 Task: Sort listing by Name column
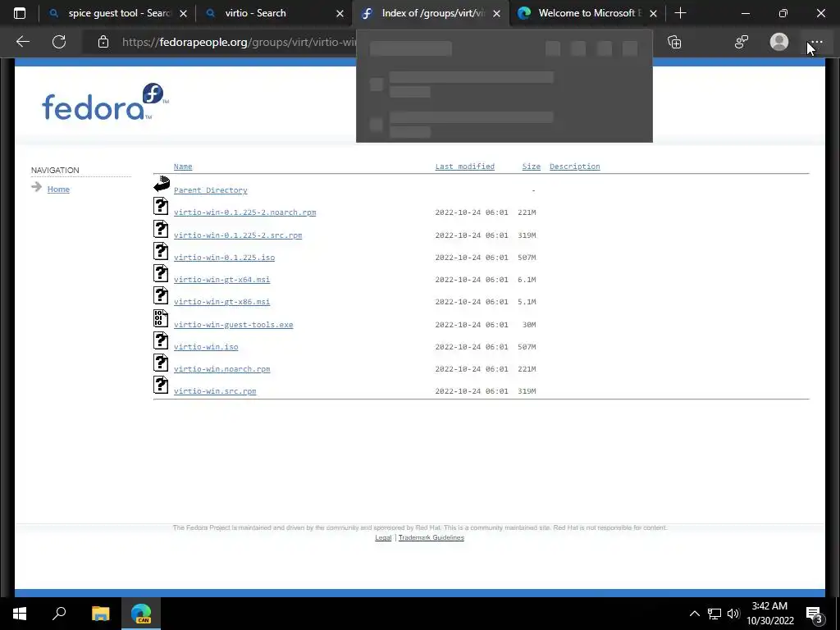tap(183, 167)
